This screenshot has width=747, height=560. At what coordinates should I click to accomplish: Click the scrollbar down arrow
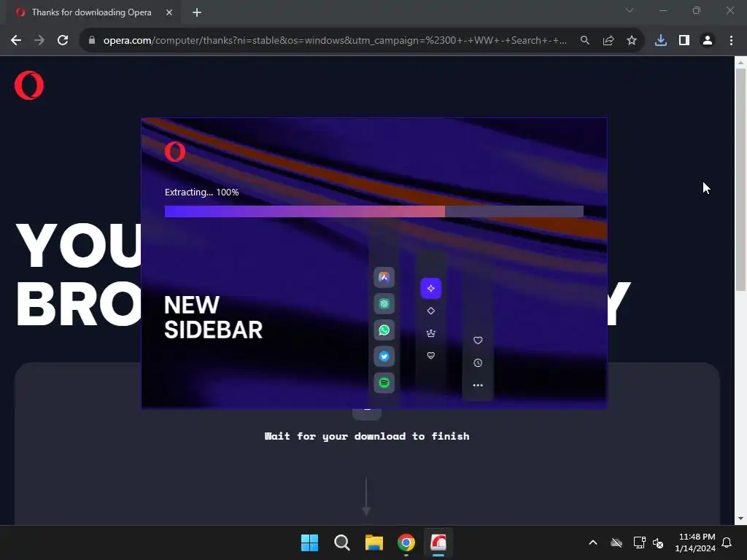pyautogui.click(x=740, y=518)
